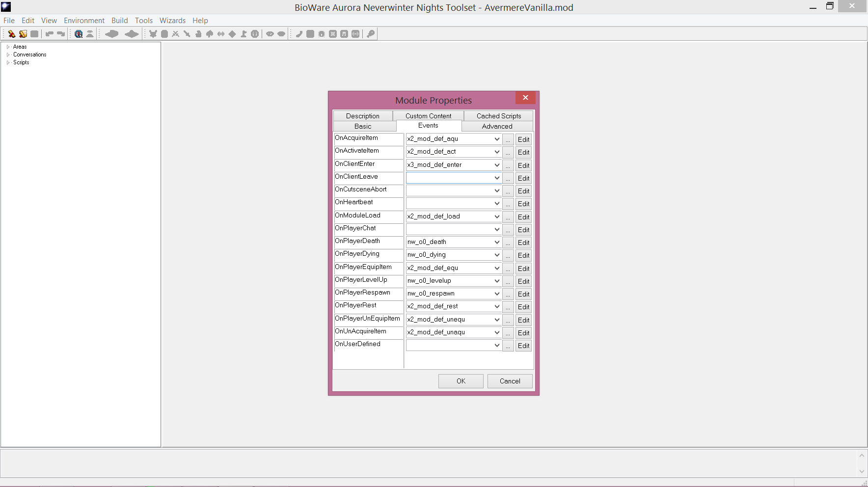This screenshot has width=868, height=487.
Task: Open the OnAcquireItem script dropdown
Action: (x=497, y=139)
